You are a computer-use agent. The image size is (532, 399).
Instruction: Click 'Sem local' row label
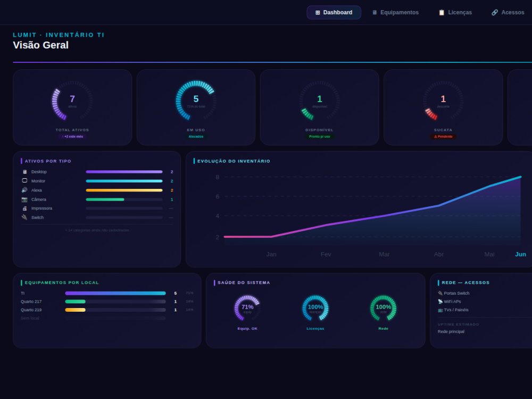pos(30,318)
